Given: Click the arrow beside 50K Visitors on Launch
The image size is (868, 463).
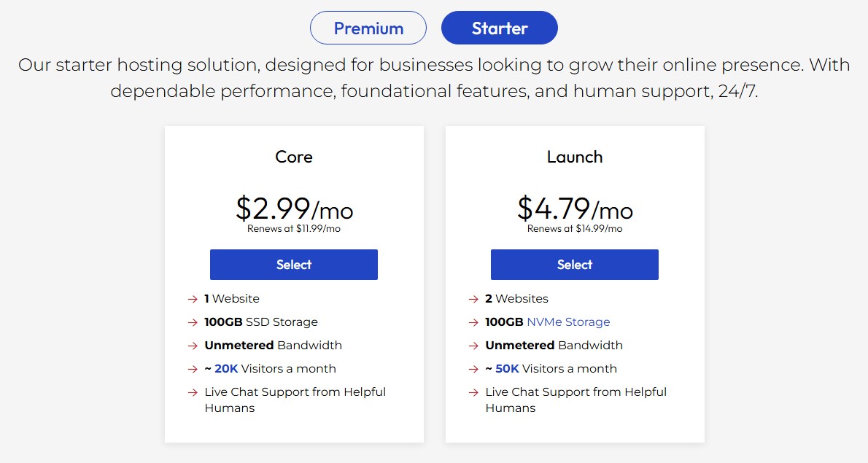Looking at the screenshot, I should (x=474, y=368).
